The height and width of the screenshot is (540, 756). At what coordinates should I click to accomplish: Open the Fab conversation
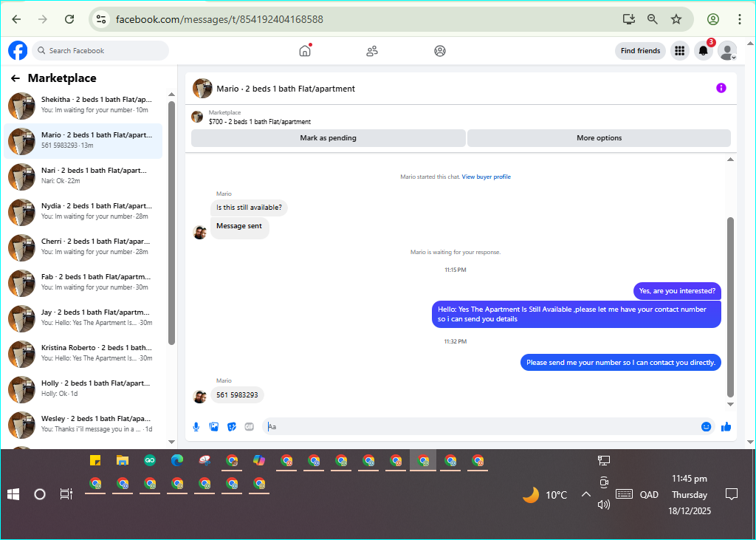83,283
